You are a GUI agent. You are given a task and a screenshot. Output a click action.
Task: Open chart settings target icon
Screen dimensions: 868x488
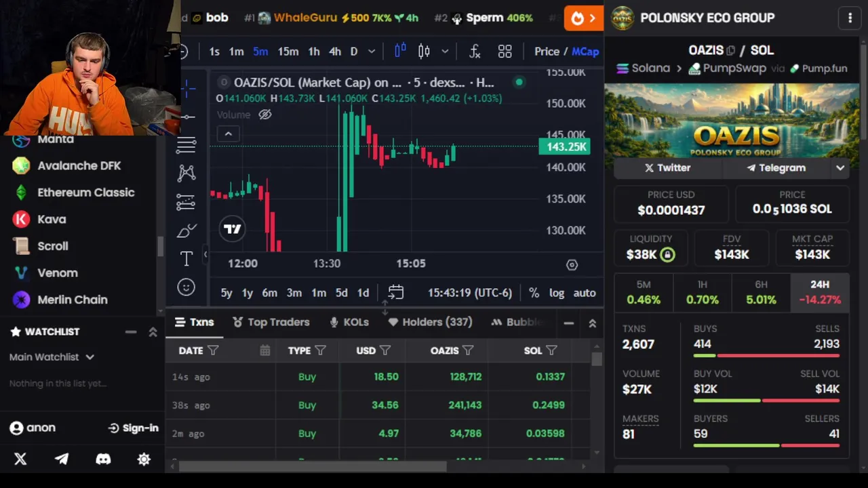[x=572, y=265]
